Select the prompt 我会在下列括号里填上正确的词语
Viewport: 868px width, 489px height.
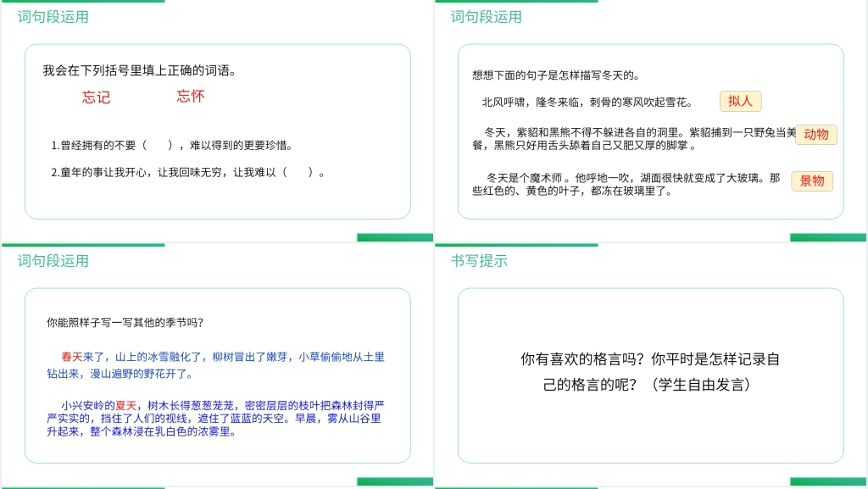[140, 71]
